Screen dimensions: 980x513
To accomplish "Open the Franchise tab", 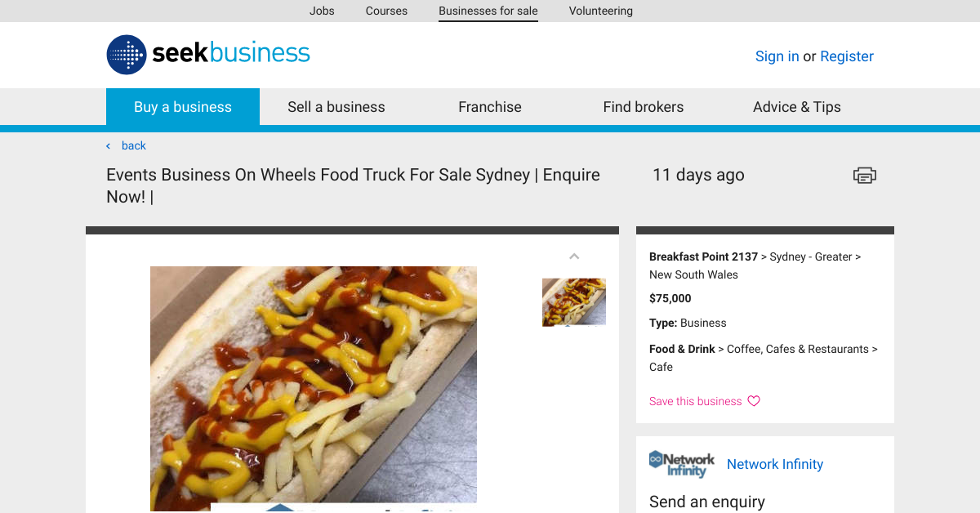I will coord(489,106).
